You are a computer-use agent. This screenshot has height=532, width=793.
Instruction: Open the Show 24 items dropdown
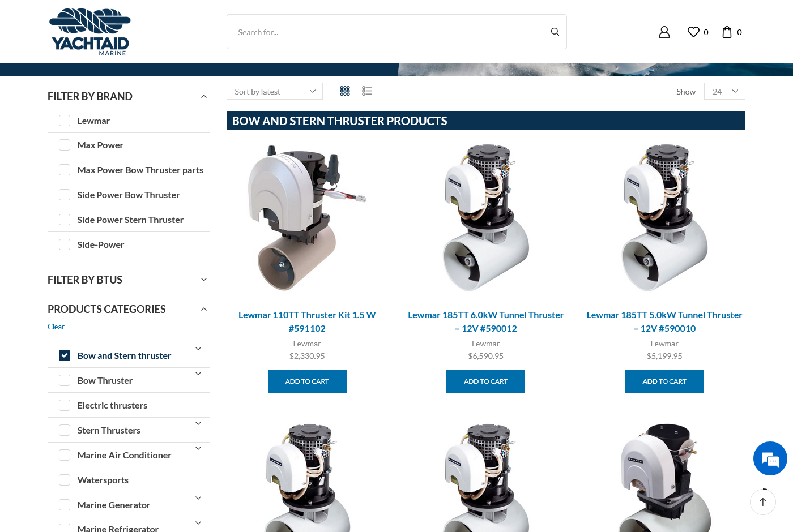coord(724,92)
